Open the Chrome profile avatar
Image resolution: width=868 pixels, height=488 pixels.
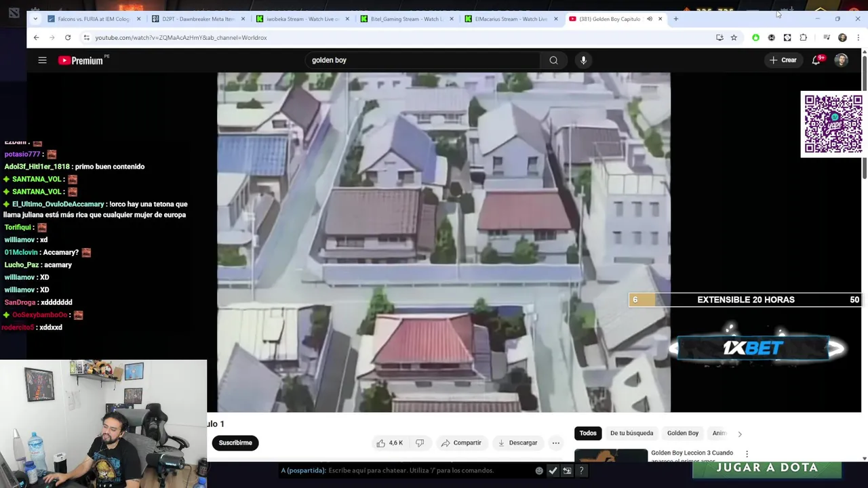(842, 38)
